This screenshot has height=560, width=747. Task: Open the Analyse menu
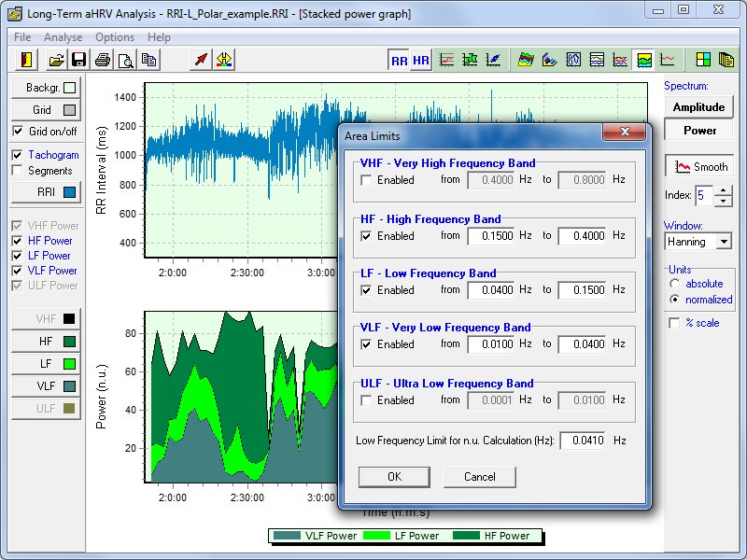(x=63, y=37)
